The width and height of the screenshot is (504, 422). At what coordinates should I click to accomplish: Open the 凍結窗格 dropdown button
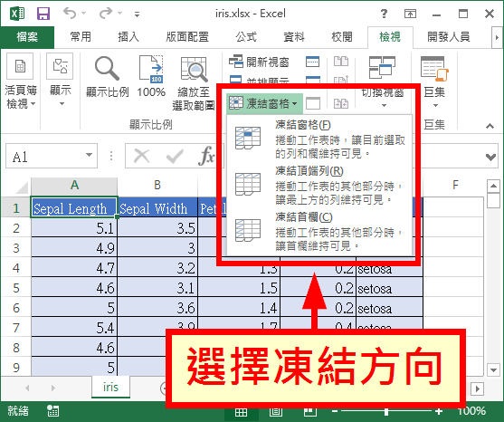pyautogui.click(x=264, y=103)
